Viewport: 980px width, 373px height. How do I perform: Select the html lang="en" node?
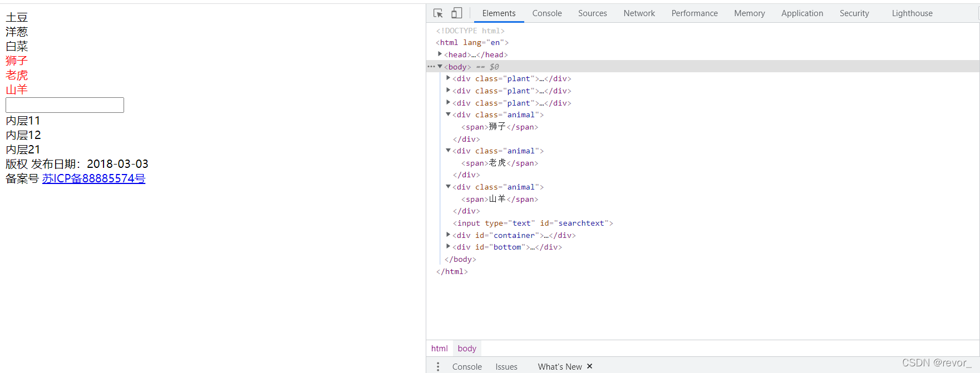point(472,42)
